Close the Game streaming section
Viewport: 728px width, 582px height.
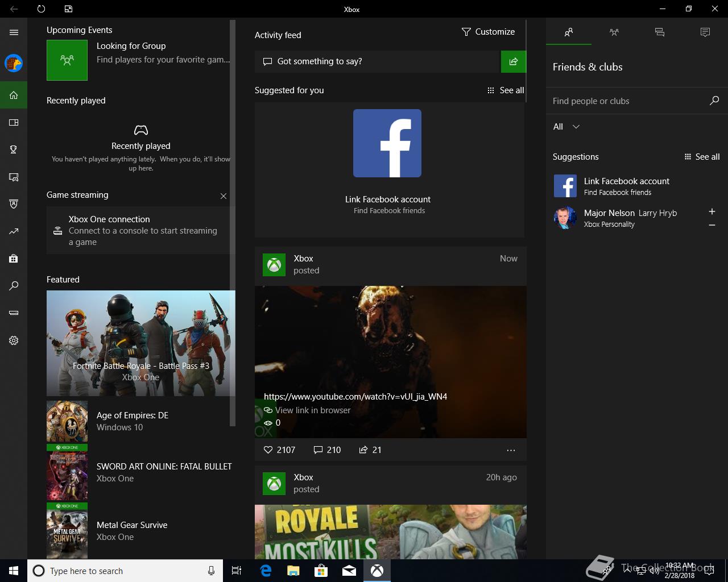tap(224, 196)
